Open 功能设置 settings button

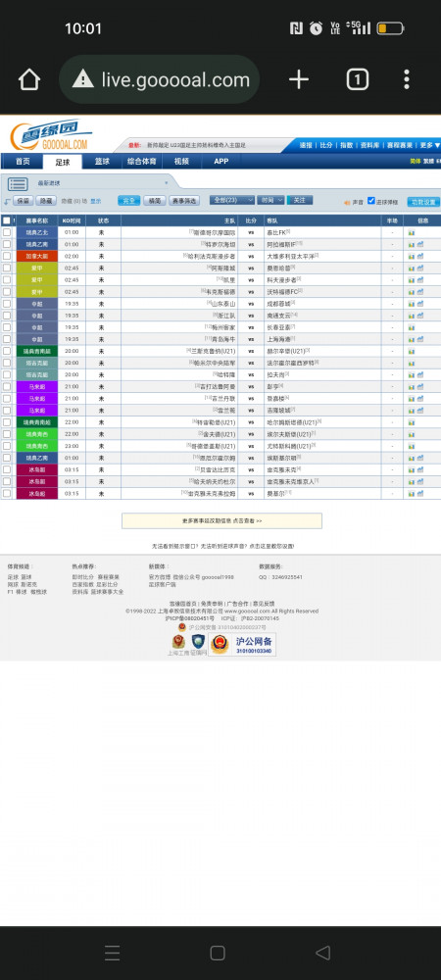(x=423, y=202)
